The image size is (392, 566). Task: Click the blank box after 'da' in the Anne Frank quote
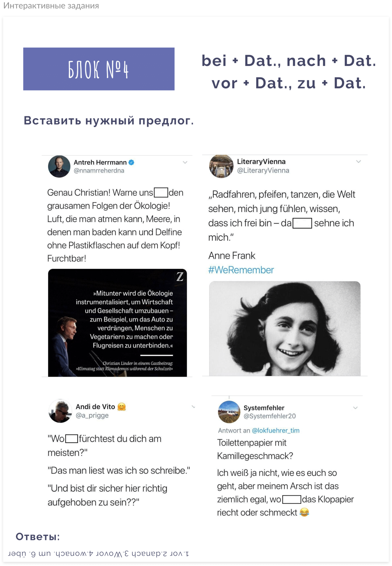point(302,223)
